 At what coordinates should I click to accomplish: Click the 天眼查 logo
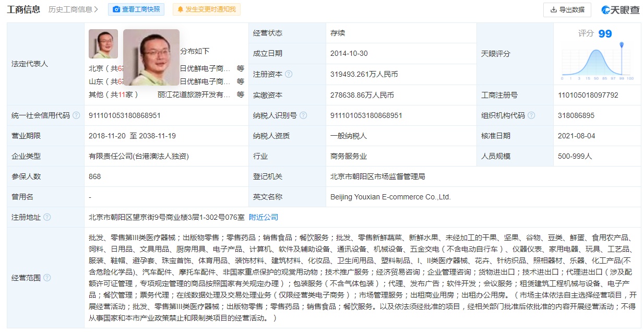(620, 9)
